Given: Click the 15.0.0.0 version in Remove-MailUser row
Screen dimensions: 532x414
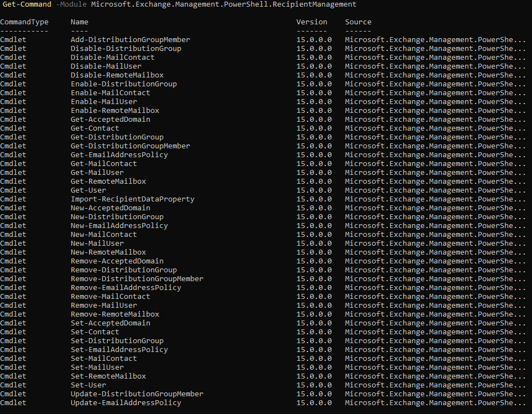Looking at the screenshot, I should (314, 306).
